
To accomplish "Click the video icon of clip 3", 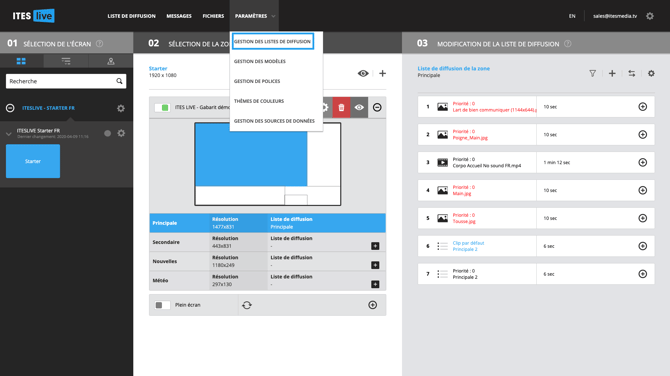I will [x=442, y=162].
